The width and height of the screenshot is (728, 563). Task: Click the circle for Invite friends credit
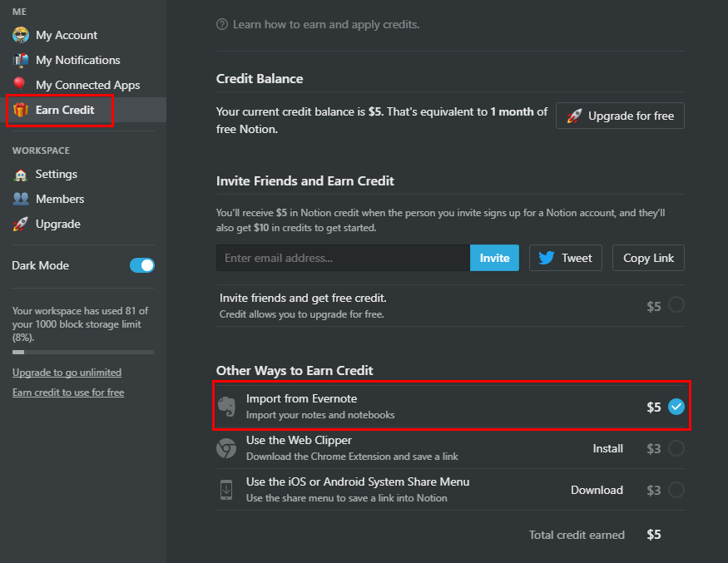[x=676, y=305]
